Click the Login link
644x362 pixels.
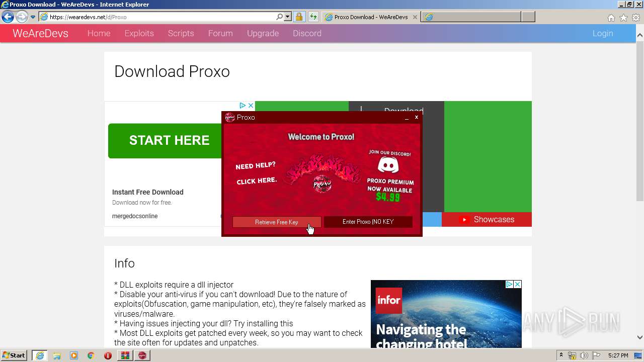click(x=602, y=33)
